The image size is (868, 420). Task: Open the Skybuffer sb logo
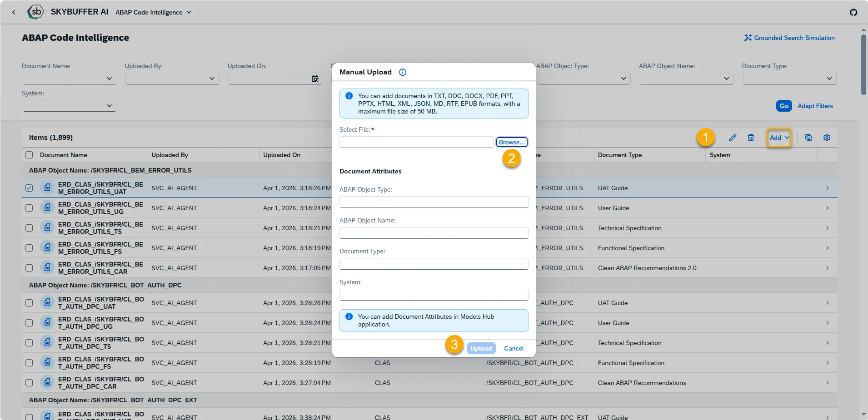[x=35, y=12]
